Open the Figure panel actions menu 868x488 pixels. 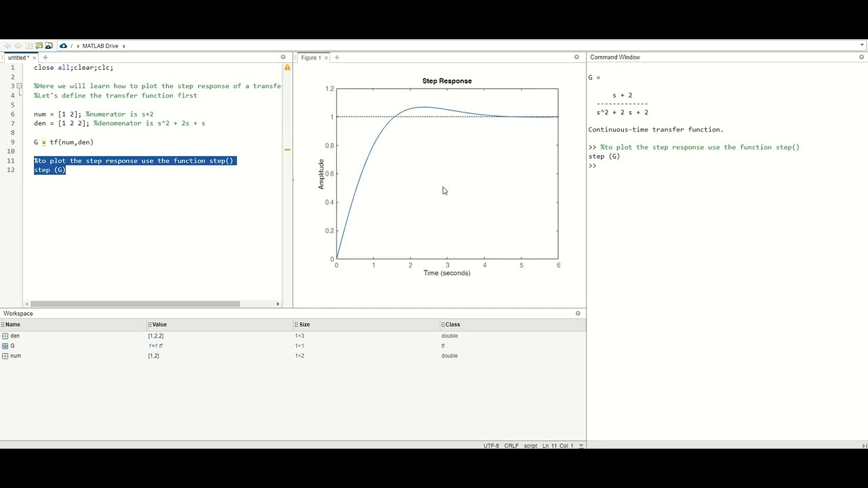pos(577,58)
